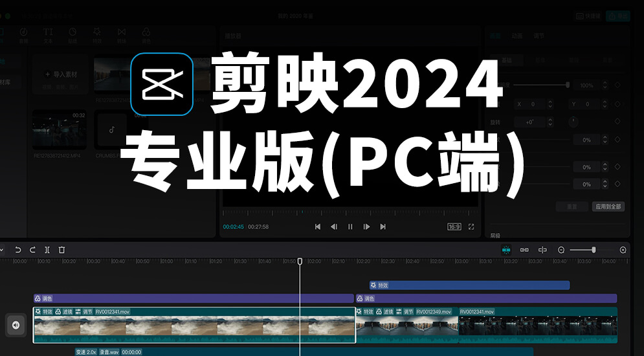Click stepper next to 100% opacity
Image resolution: width=644 pixels, height=356 pixels.
605,85
